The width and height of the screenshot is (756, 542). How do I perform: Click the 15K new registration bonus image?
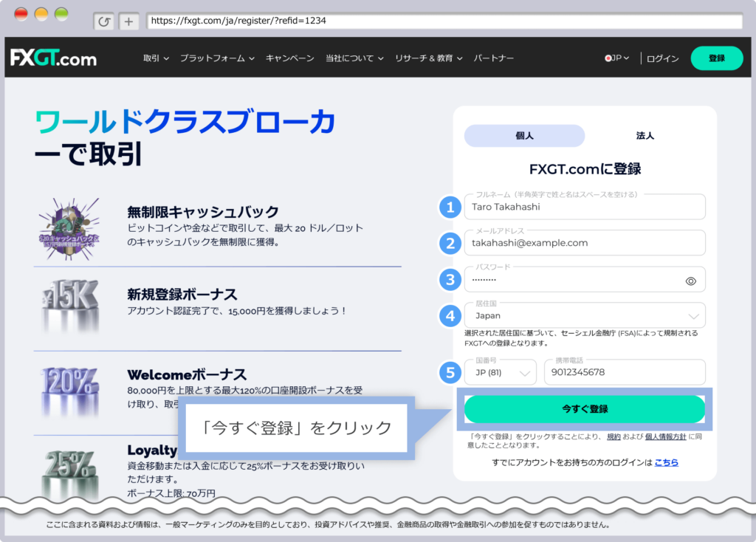point(70,305)
